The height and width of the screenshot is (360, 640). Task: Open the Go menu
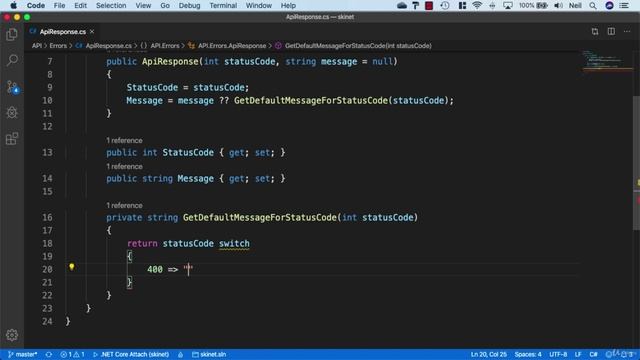(165, 5)
